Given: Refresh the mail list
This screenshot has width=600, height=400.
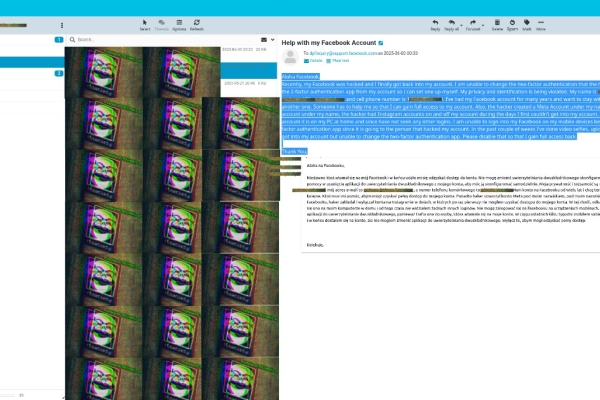Looking at the screenshot, I should (197, 24).
